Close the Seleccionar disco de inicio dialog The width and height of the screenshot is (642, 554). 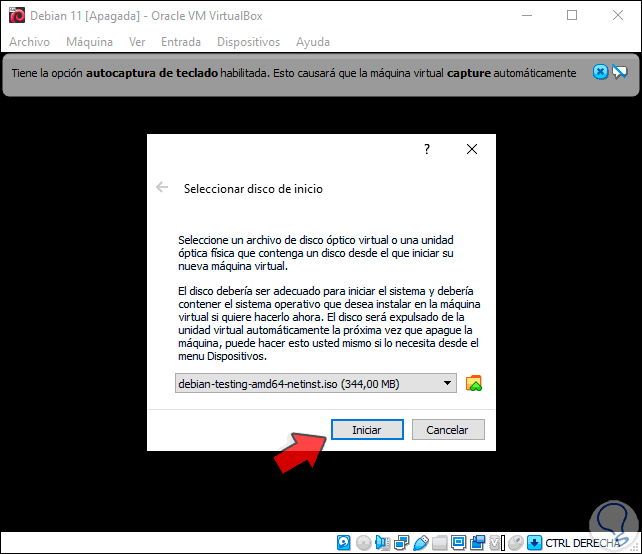[x=472, y=149]
